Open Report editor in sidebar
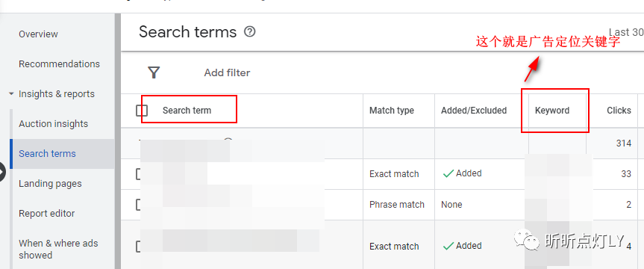Screen dimensions: 644x269 click(47, 214)
